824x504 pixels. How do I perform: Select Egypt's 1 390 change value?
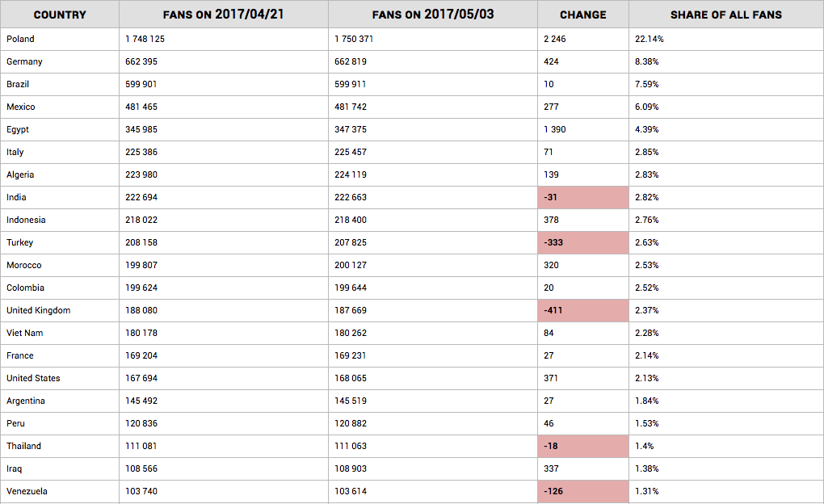[x=555, y=129]
